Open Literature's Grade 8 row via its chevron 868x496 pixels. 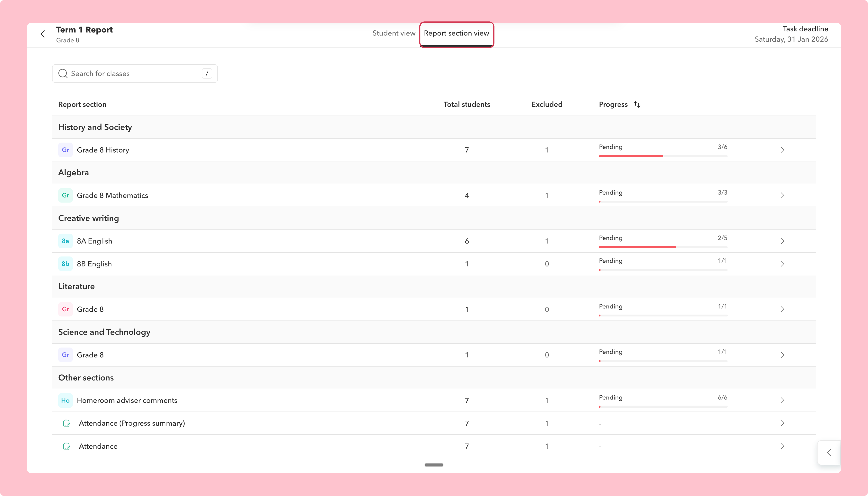[x=783, y=309]
